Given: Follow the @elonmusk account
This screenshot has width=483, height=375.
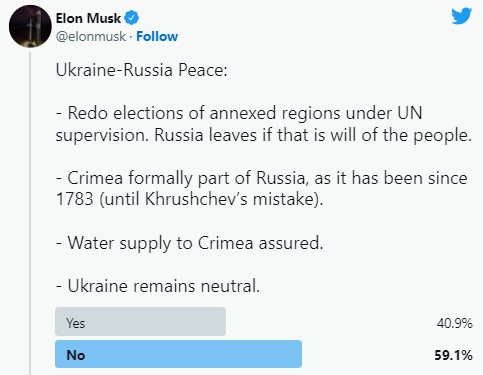Looking at the screenshot, I should click(157, 36).
